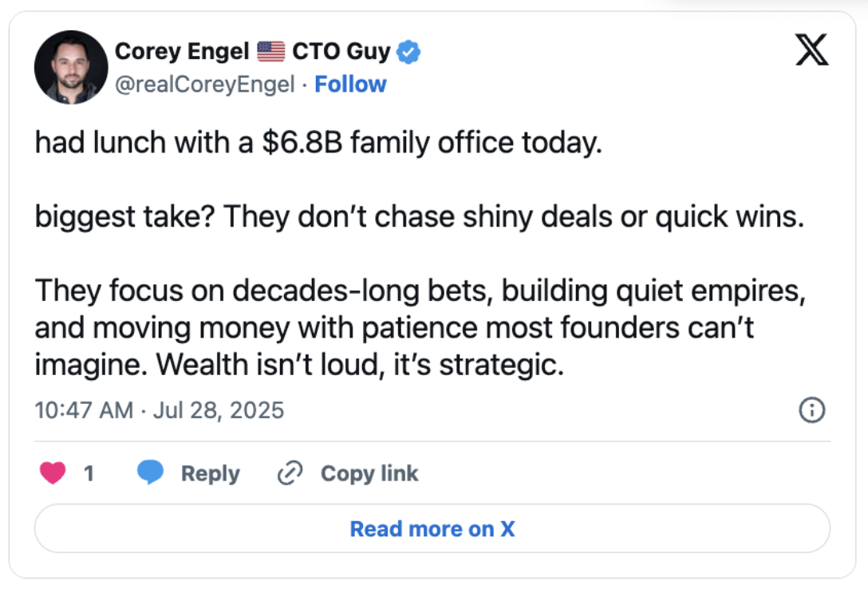Viewport: 868px width, 589px height.
Task: Click the circled info icon
Action: pyautogui.click(x=811, y=410)
